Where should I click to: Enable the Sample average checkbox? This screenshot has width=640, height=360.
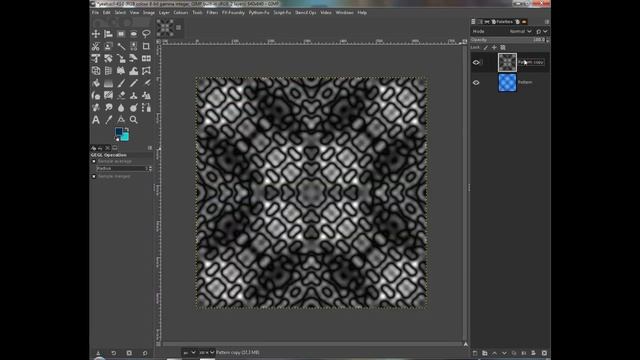(94, 162)
